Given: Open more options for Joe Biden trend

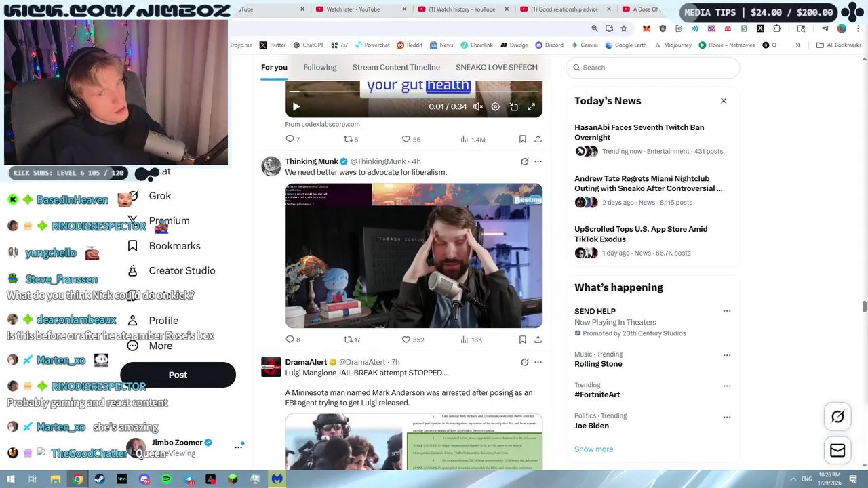Looking at the screenshot, I should [727, 417].
